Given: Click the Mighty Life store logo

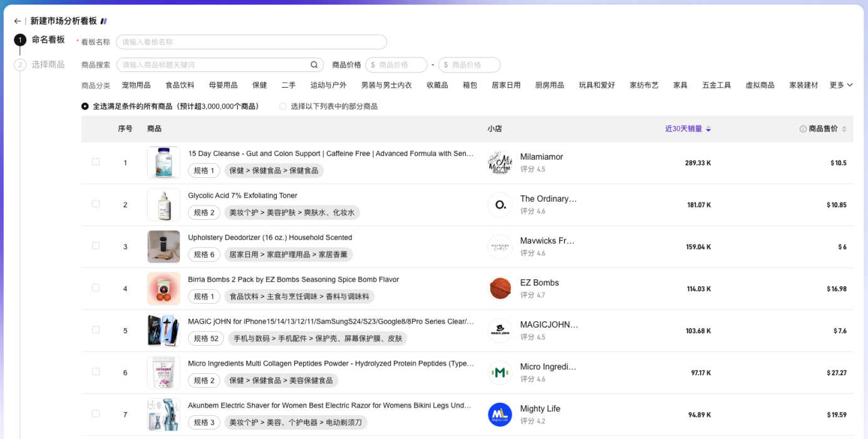Looking at the screenshot, I should pos(499,415).
